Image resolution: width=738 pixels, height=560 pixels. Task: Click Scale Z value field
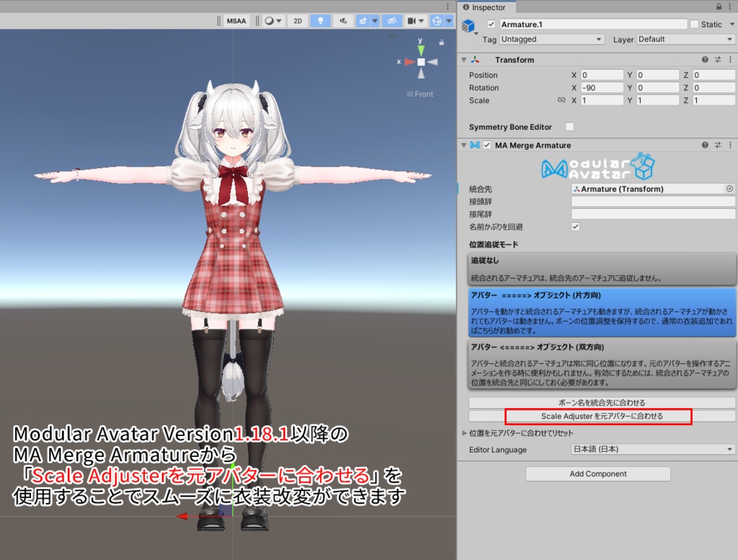point(714,100)
